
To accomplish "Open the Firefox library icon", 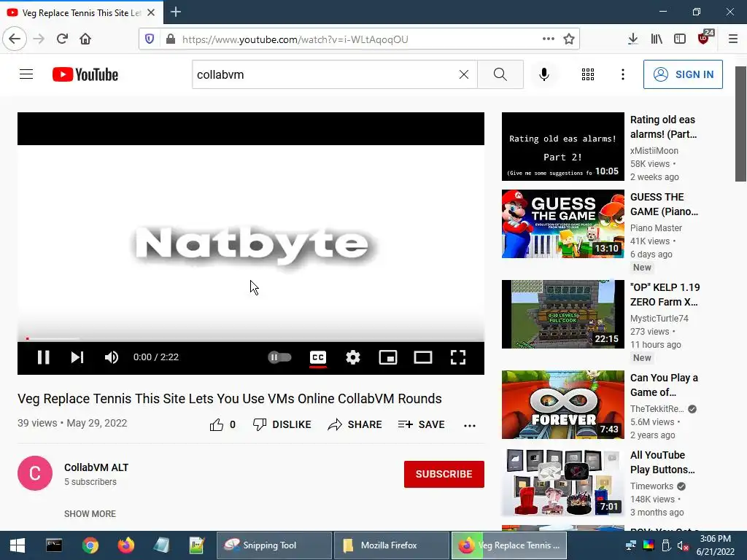I will click(657, 39).
